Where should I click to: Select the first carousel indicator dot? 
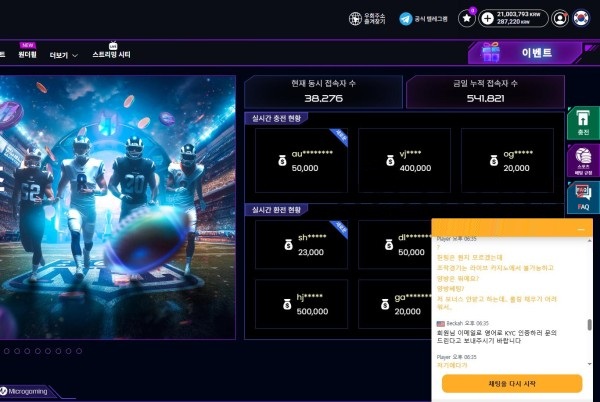pyautogui.click(x=5, y=351)
